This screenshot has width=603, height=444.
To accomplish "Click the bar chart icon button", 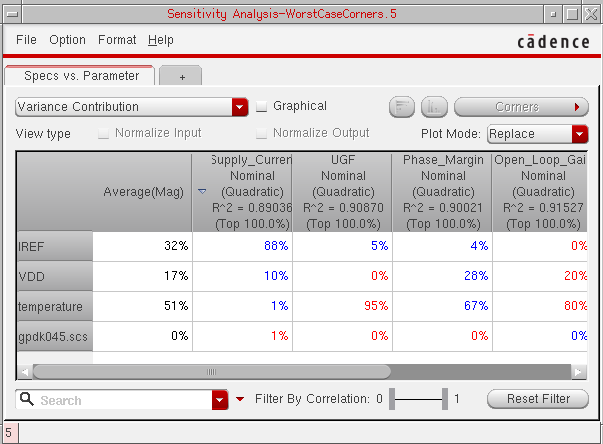I will (x=434, y=107).
